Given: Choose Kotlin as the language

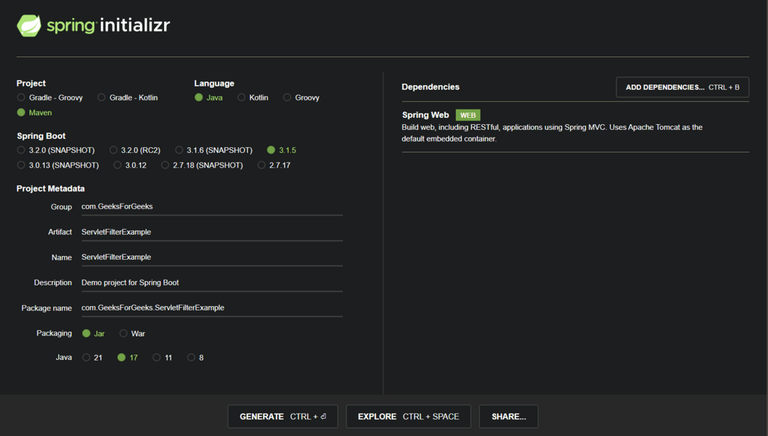Looking at the screenshot, I should click(253, 97).
